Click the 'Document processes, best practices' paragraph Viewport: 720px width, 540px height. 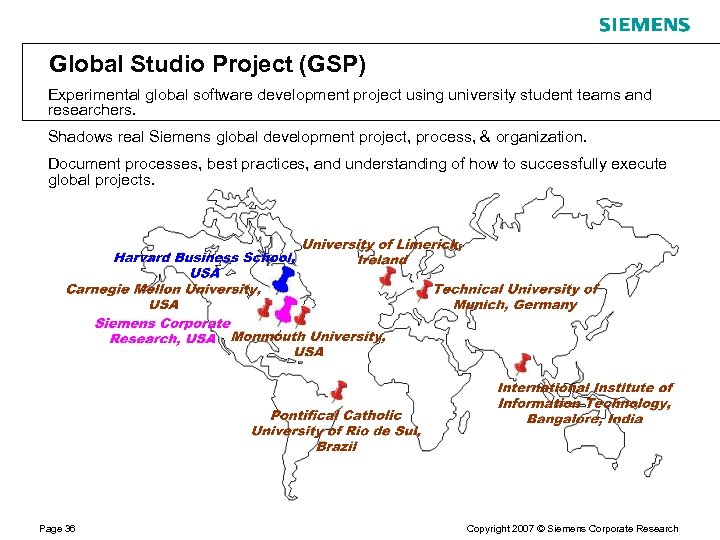tap(357, 172)
